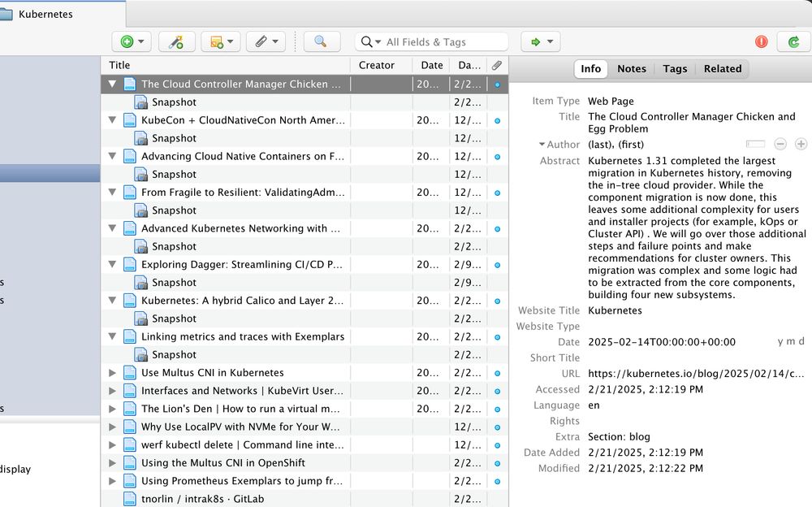812x507 pixels.
Task: Click the Date value 2025-02-14T00:00:00+00:00
Action: (x=661, y=342)
